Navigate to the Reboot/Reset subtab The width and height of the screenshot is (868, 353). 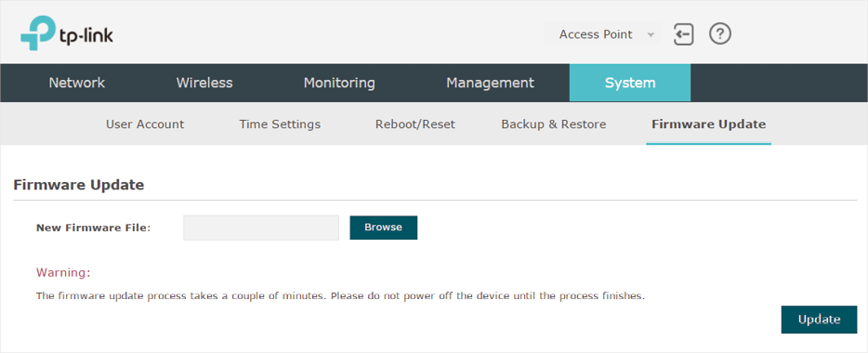[x=415, y=124]
